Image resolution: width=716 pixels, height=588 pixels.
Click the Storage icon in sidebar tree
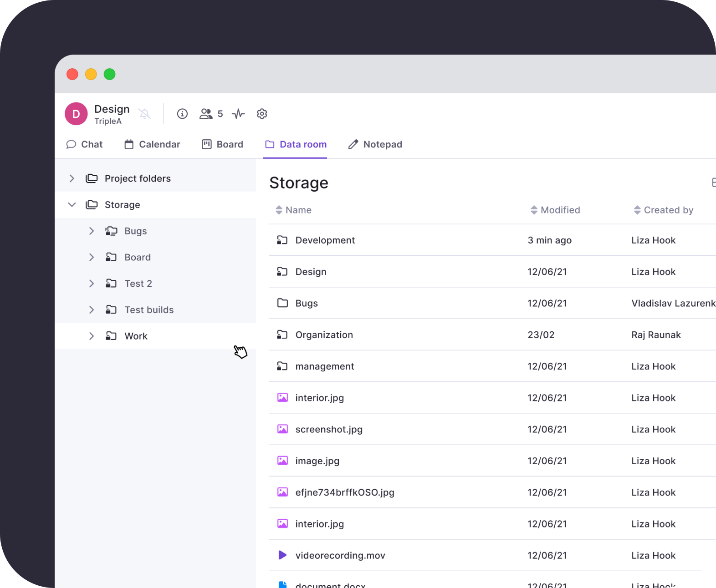[x=92, y=205]
